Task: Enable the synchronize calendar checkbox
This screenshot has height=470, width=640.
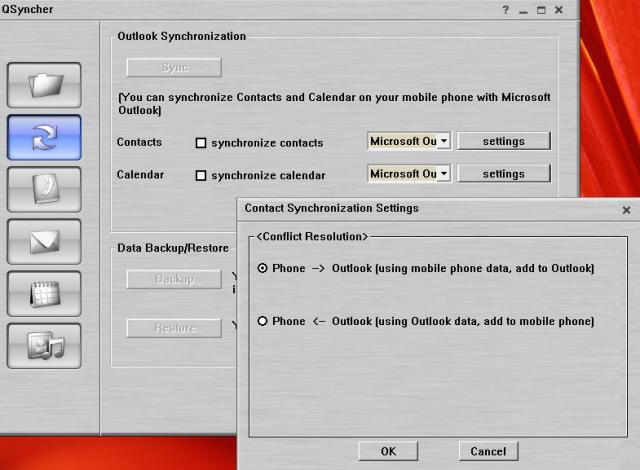Action: tap(201, 175)
